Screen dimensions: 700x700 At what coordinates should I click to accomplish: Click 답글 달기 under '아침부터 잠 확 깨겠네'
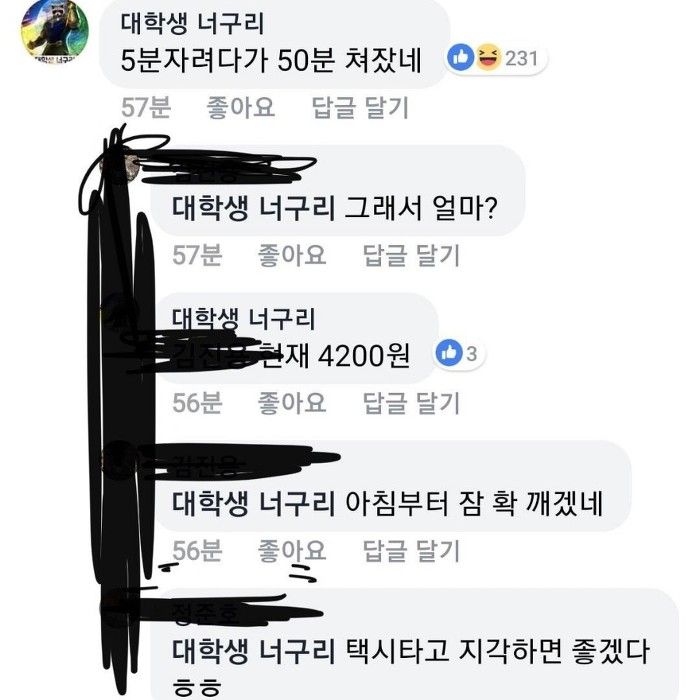point(411,550)
